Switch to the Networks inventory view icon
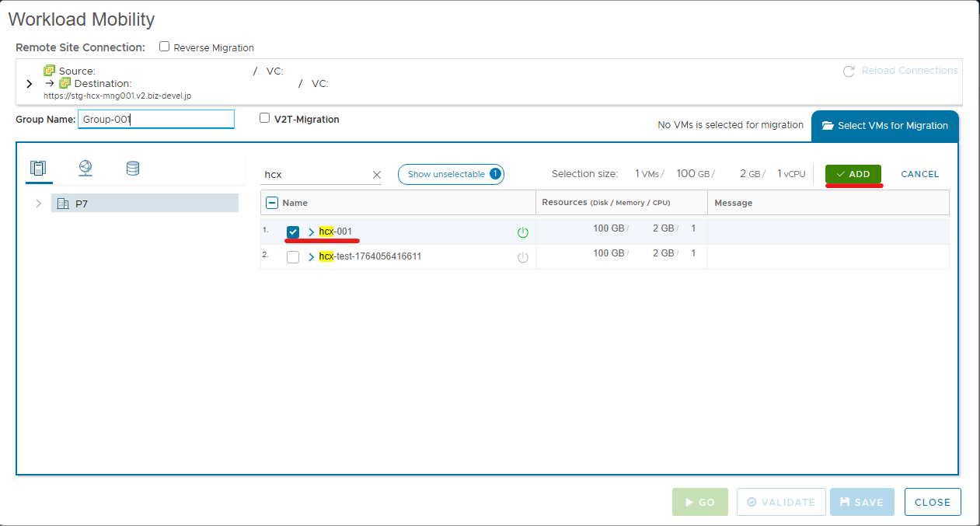This screenshot has height=526, width=980. click(85, 168)
